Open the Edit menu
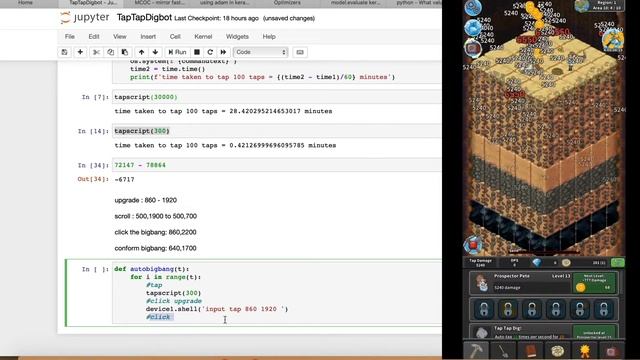 pyautogui.click(x=94, y=36)
